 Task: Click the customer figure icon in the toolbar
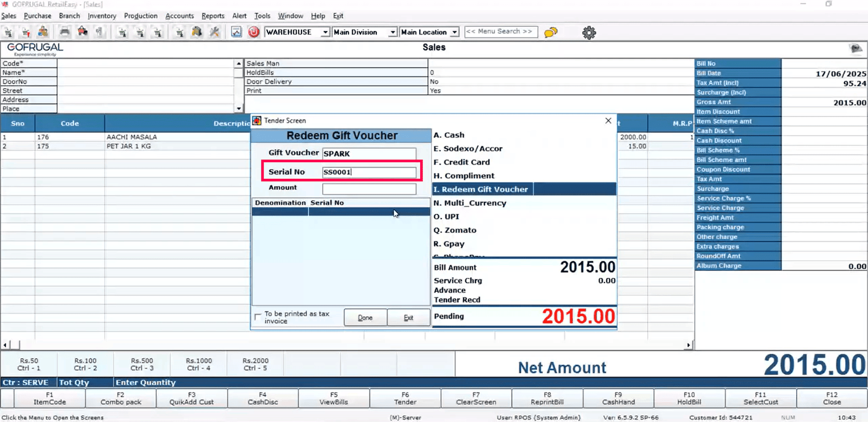click(43, 32)
